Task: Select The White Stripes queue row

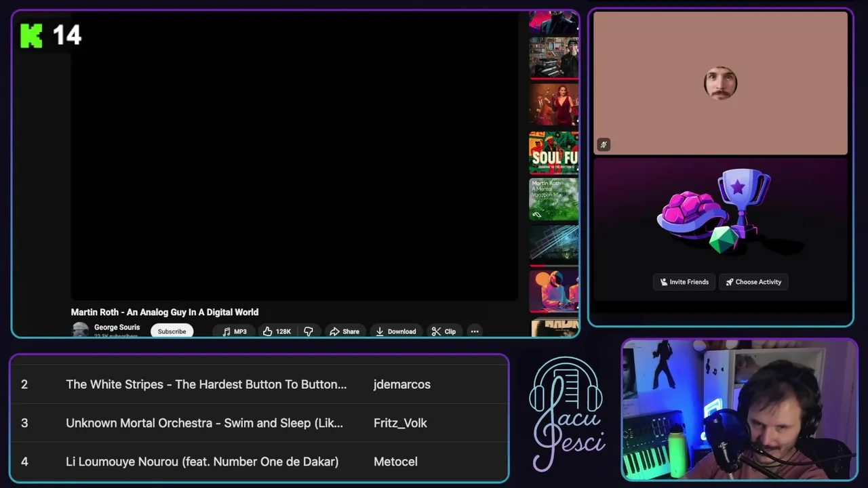Action: click(259, 384)
